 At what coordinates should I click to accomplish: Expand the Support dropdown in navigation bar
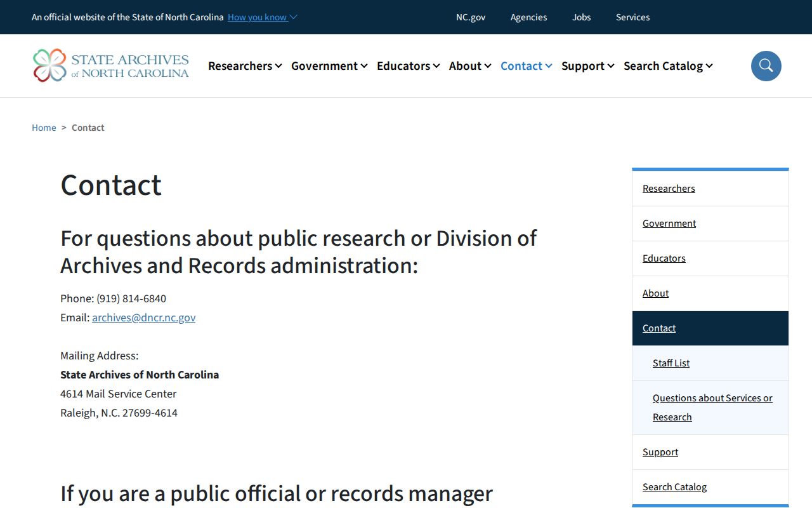tap(588, 66)
